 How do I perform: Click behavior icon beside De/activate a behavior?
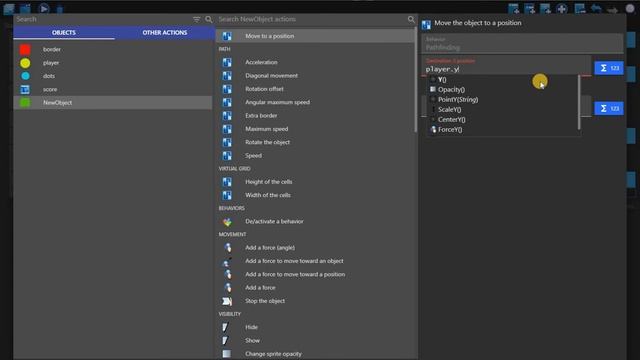click(227, 222)
